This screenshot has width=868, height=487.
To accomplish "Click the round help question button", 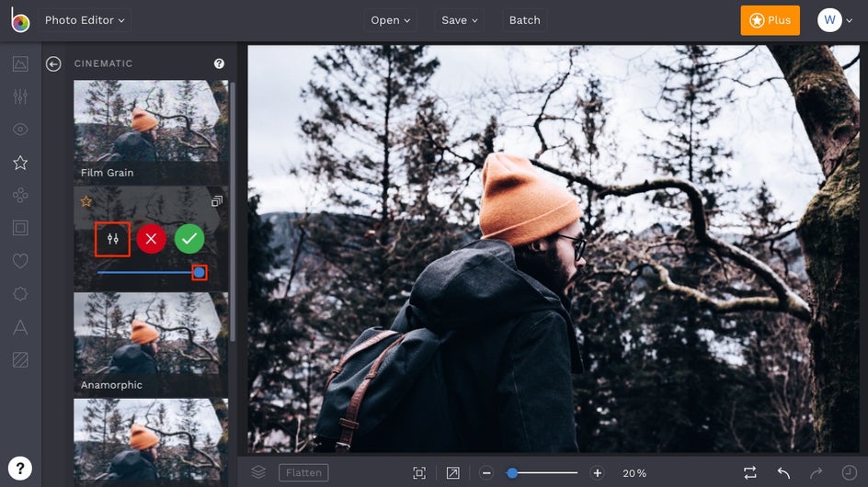I will click(20, 469).
